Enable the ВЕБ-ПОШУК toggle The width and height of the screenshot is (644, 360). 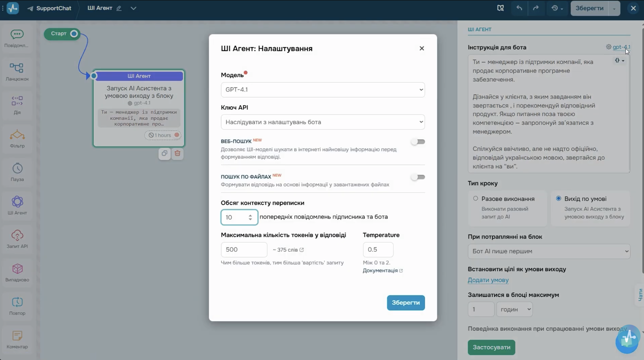pyautogui.click(x=418, y=142)
